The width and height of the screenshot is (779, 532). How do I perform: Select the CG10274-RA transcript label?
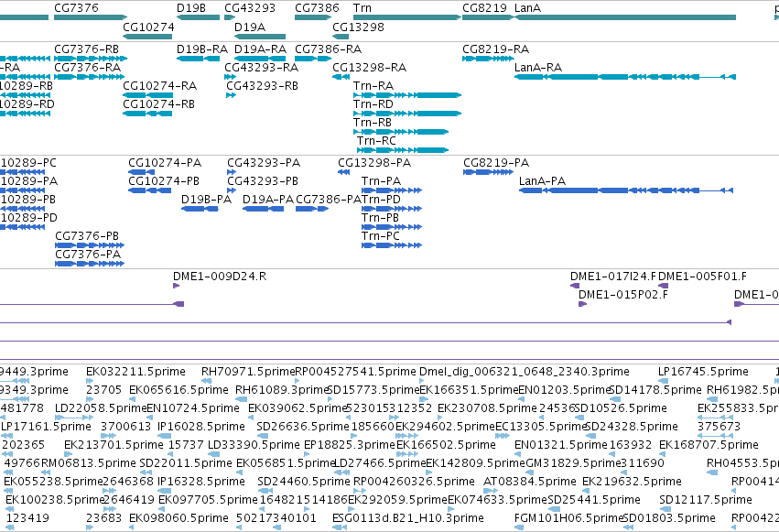[x=160, y=85]
